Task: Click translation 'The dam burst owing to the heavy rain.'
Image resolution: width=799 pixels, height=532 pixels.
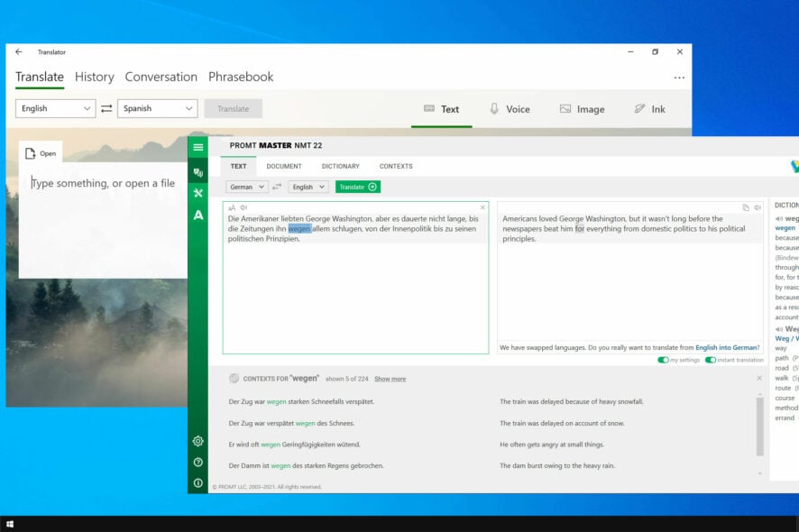Action: 557,466
